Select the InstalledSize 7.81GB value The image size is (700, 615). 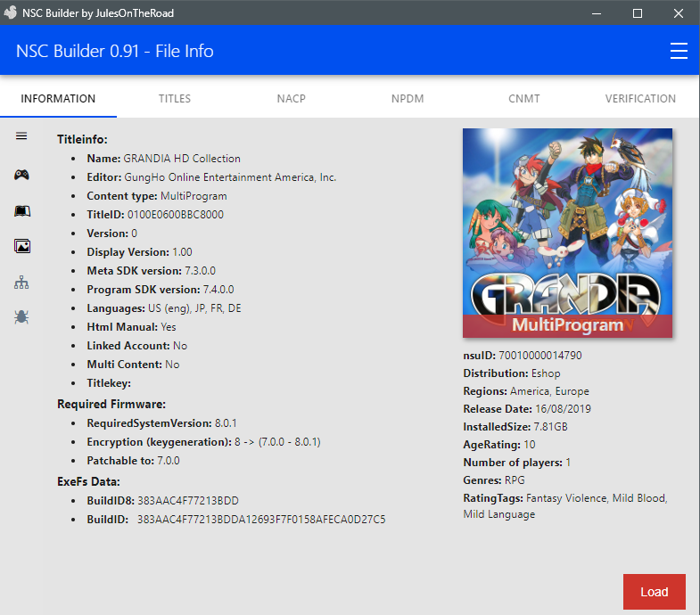550,427
